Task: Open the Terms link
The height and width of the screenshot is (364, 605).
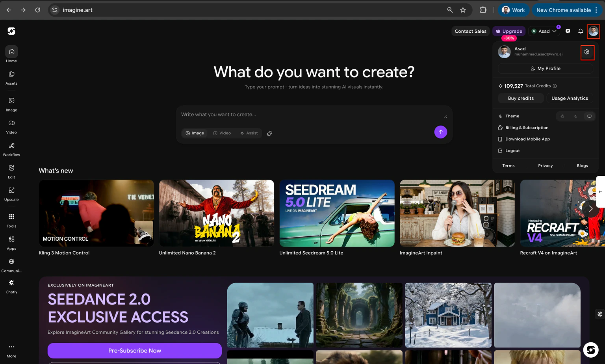Action: coord(508,165)
